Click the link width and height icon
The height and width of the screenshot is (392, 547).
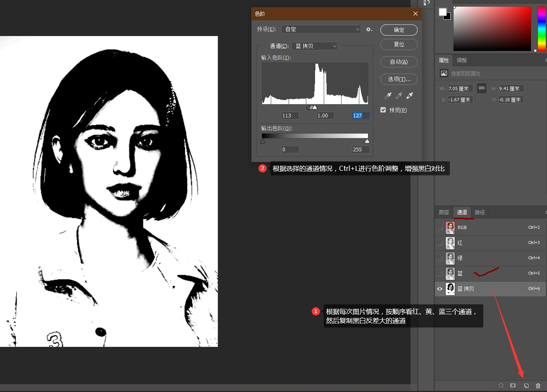482,88
